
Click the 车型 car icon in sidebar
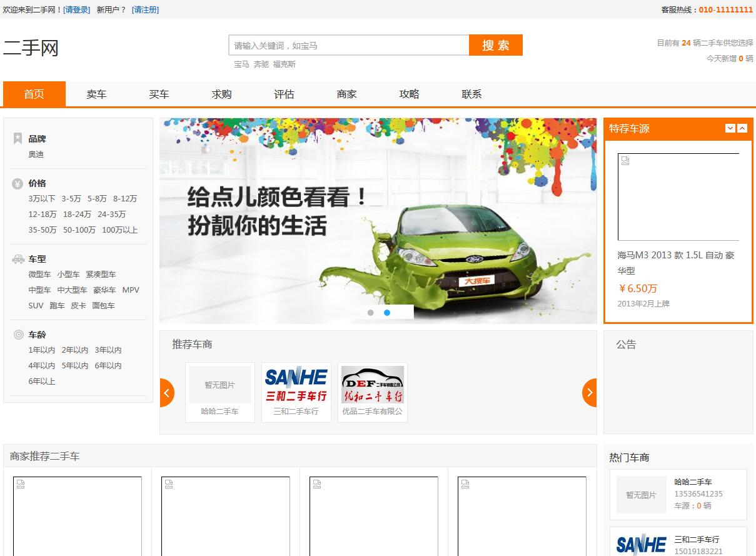18,259
